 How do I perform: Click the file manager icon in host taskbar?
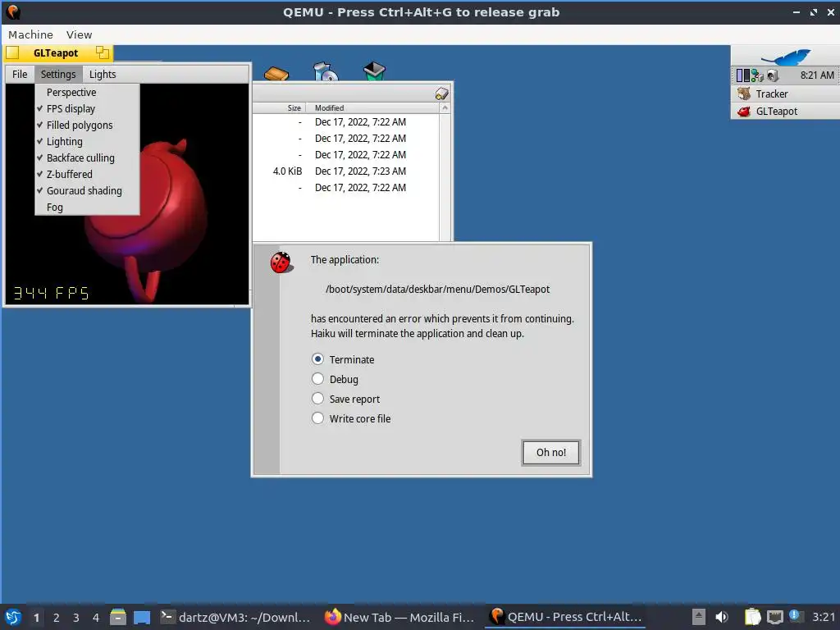click(118, 617)
